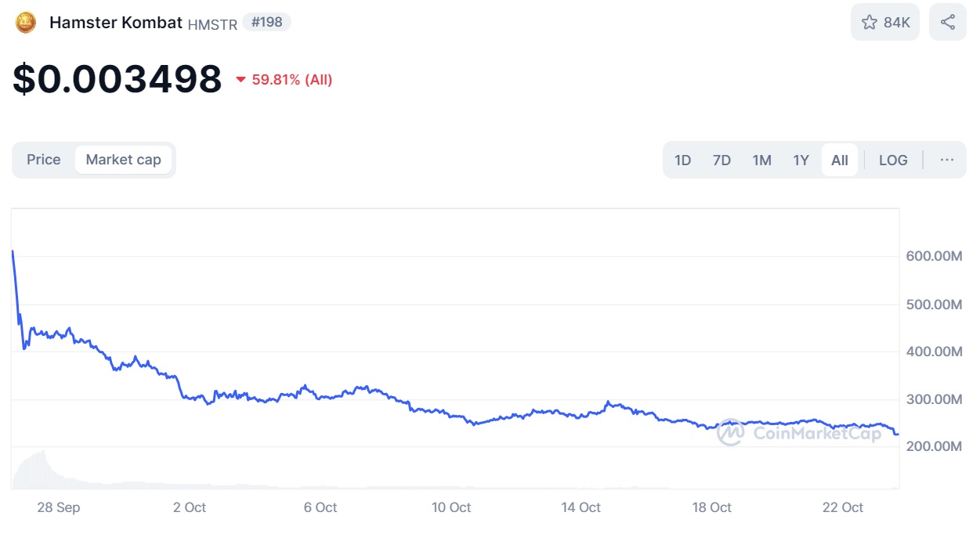Click the Hamster Kombat name heading
The image size is (980, 541).
[x=116, y=22]
